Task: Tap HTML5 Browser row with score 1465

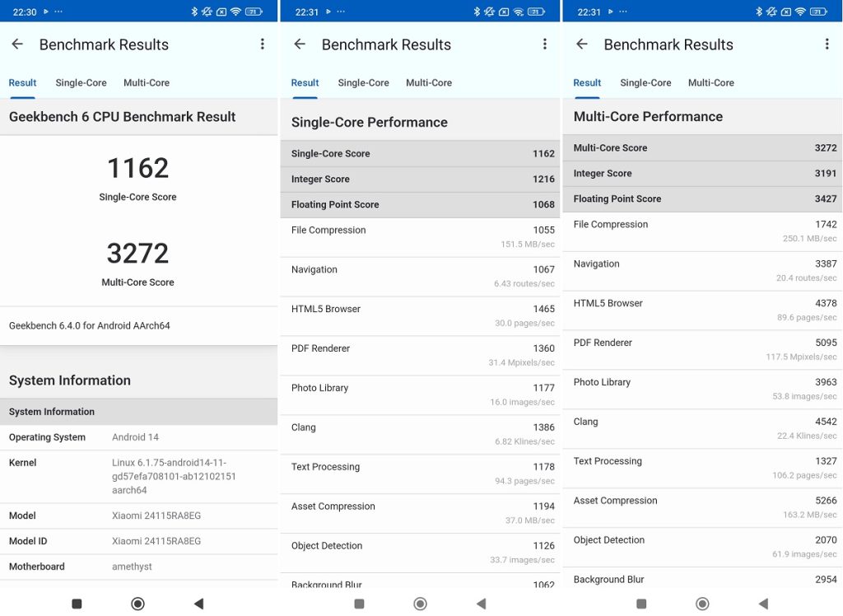Action: tap(421, 316)
